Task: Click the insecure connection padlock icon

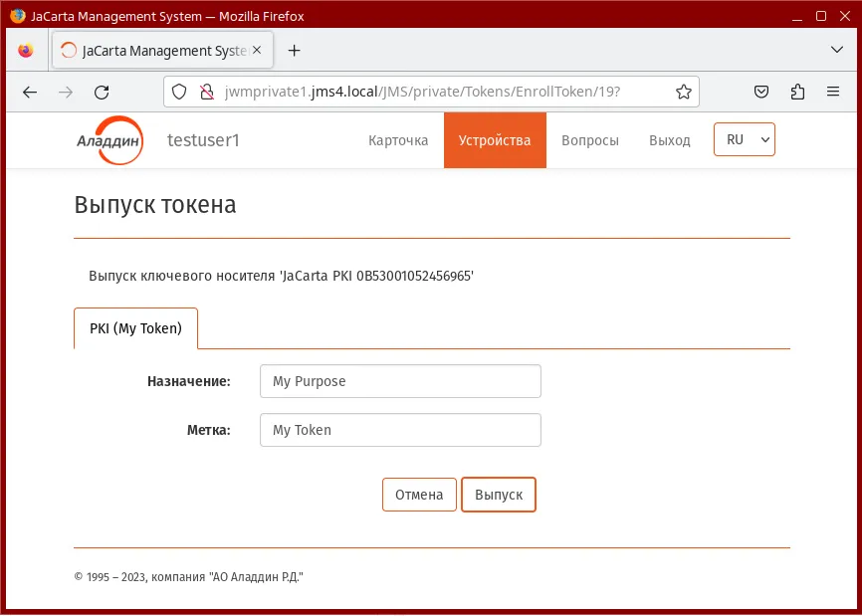Action: [x=207, y=92]
